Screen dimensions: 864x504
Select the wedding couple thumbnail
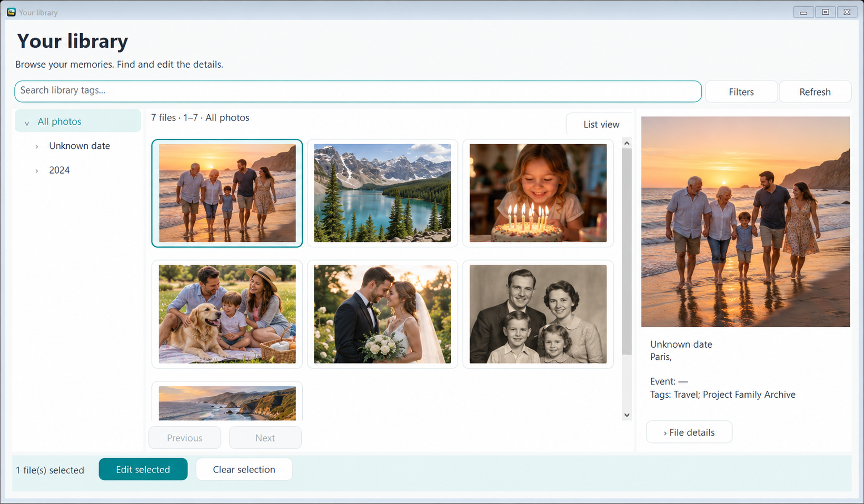coord(382,314)
